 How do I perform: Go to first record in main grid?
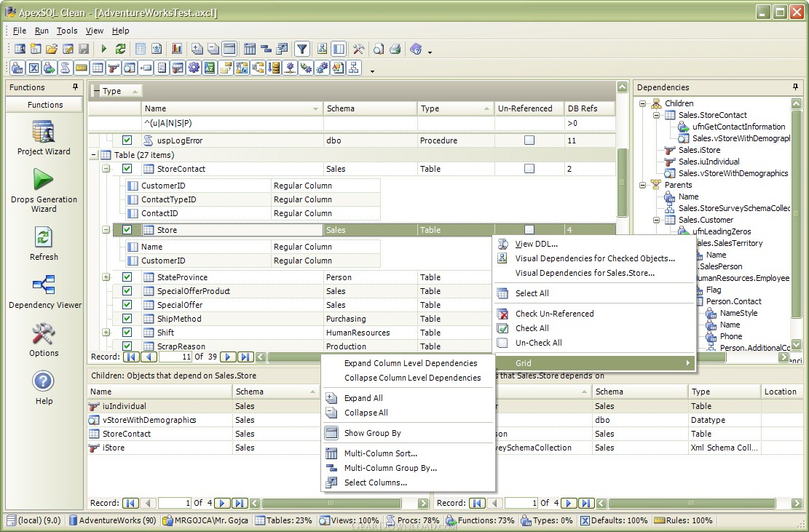pos(131,357)
